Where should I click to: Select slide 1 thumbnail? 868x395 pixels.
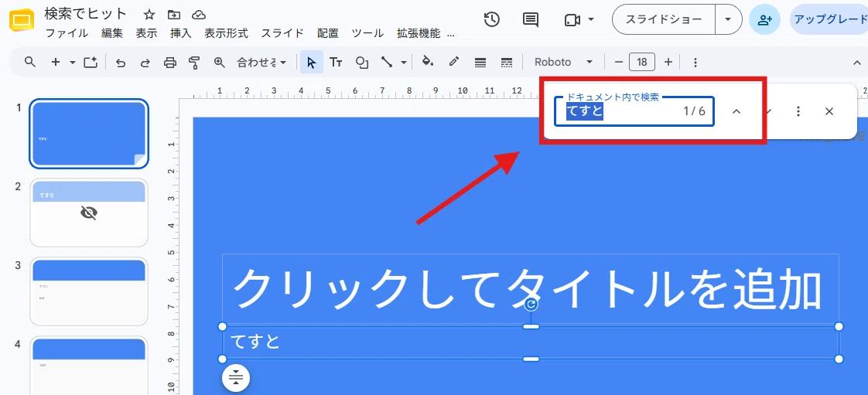pos(88,133)
